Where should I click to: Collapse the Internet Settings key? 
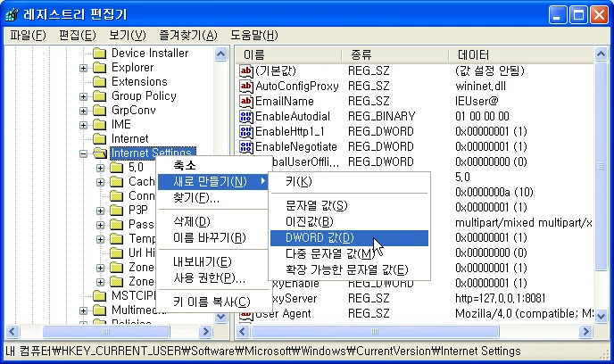click(83, 153)
